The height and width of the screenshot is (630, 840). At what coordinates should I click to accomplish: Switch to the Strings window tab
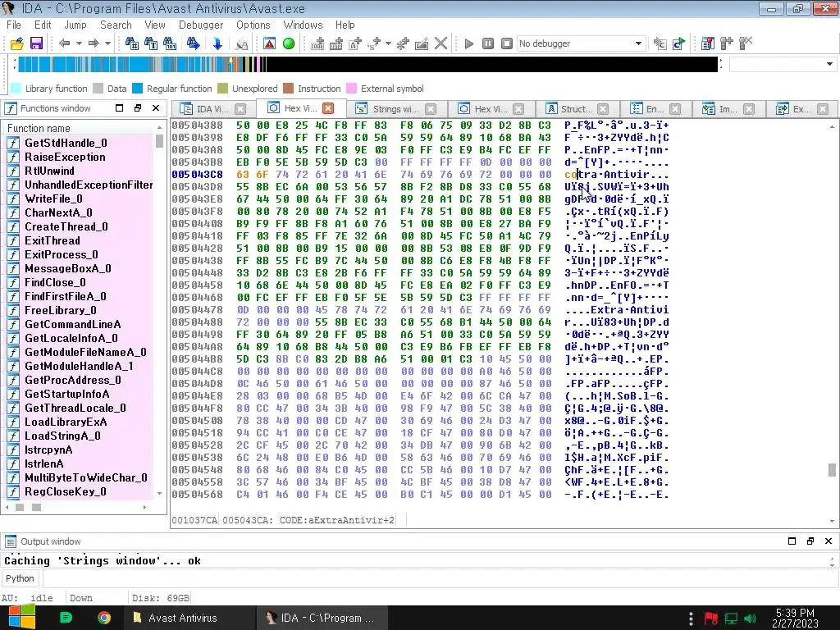pos(395,109)
